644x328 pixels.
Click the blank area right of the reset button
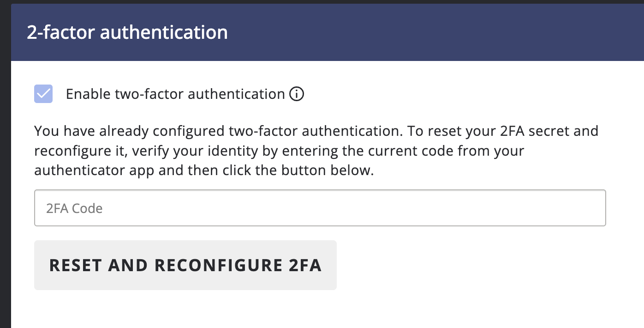click(x=461, y=265)
